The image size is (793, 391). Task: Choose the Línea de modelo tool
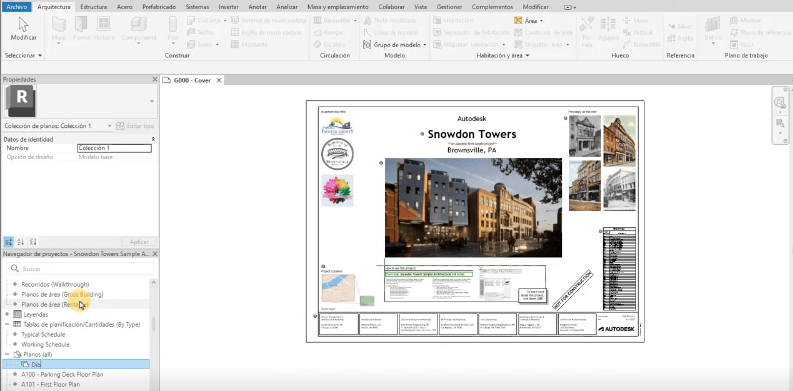(x=390, y=32)
